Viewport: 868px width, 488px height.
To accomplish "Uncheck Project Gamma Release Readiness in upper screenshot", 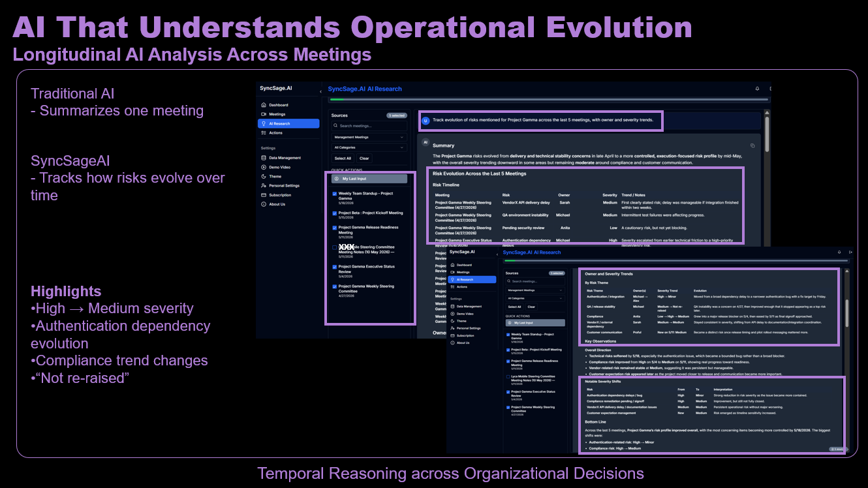I will 335,228.
